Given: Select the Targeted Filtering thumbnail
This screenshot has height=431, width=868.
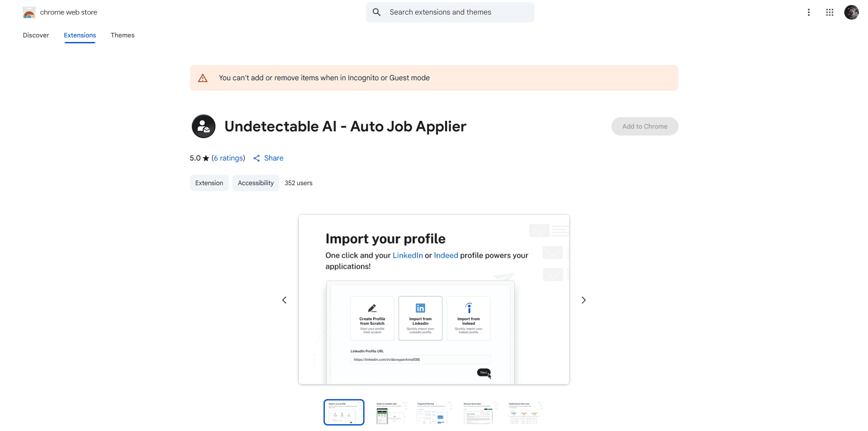Looking at the screenshot, I should [434, 412].
